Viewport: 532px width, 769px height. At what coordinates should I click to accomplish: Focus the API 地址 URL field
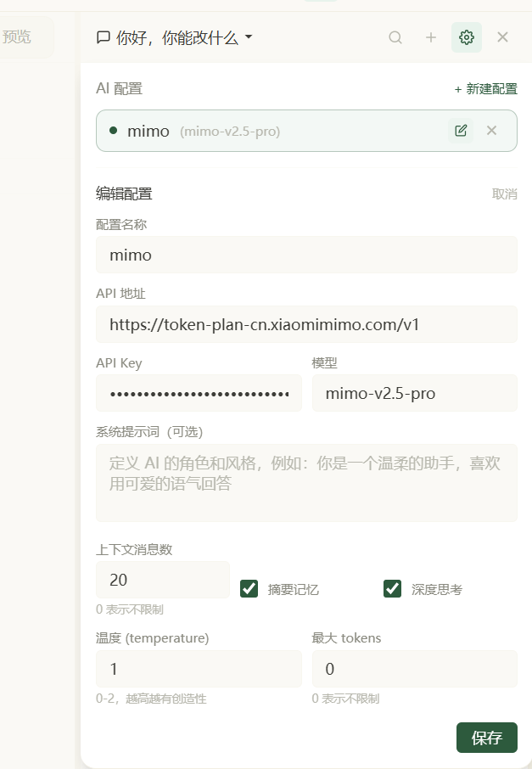306,324
